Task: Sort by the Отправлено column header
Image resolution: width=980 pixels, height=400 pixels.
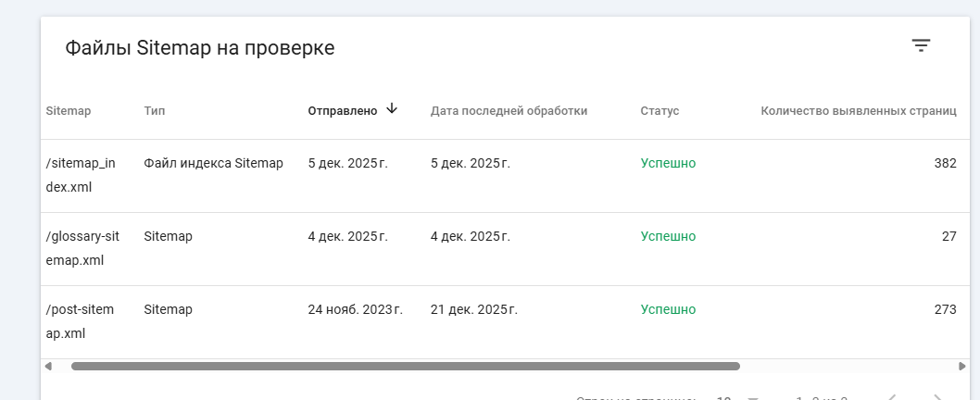Action: (x=343, y=111)
